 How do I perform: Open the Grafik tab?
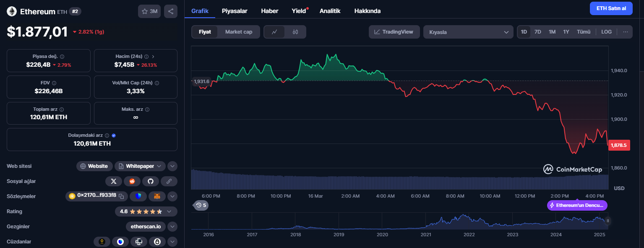(x=200, y=11)
